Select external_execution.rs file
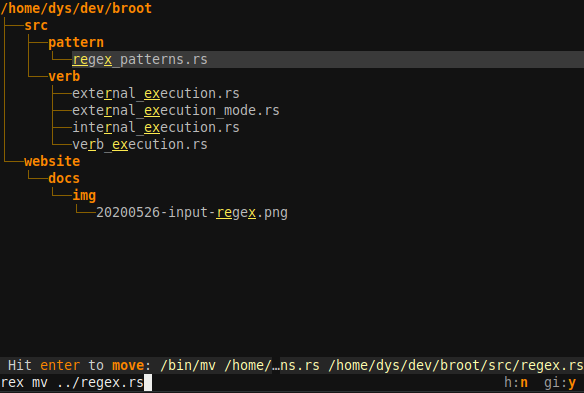The height and width of the screenshot is (393, 584). pos(156,94)
